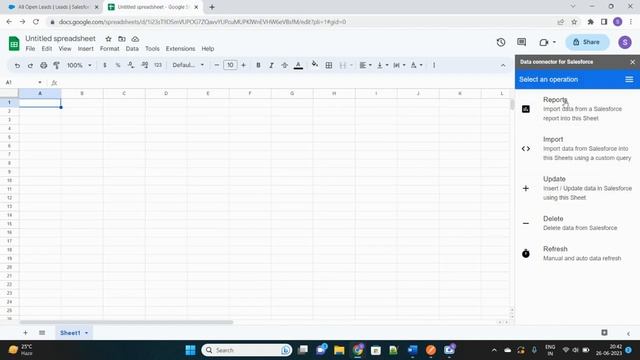Select column C header

pos(124,93)
